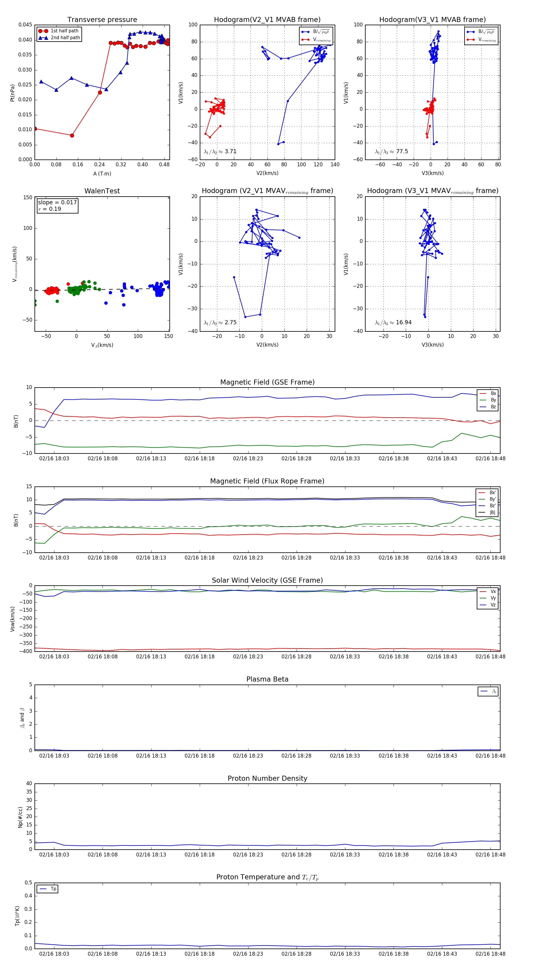Click the 'Proton Number Density' plot title
This screenshot has height=980, width=535.
(267, 778)
